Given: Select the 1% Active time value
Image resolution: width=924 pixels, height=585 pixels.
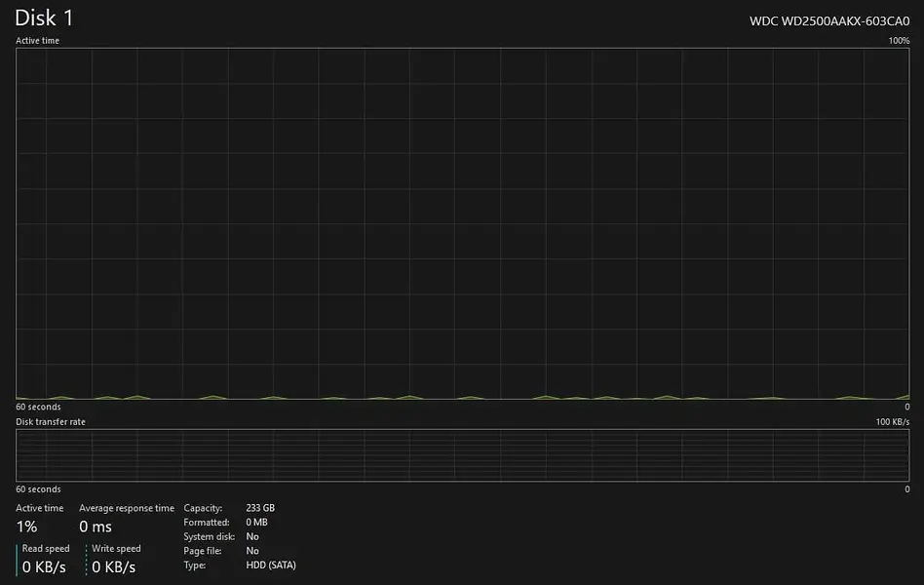Looking at the screenshot, I should coord(26,526).
